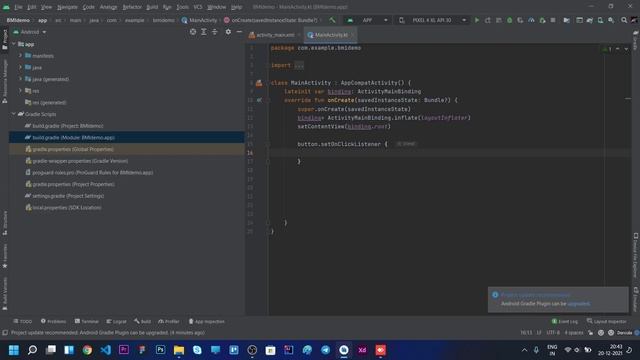
Task: Open the Navigate menu
Action: tap(67, 7)
